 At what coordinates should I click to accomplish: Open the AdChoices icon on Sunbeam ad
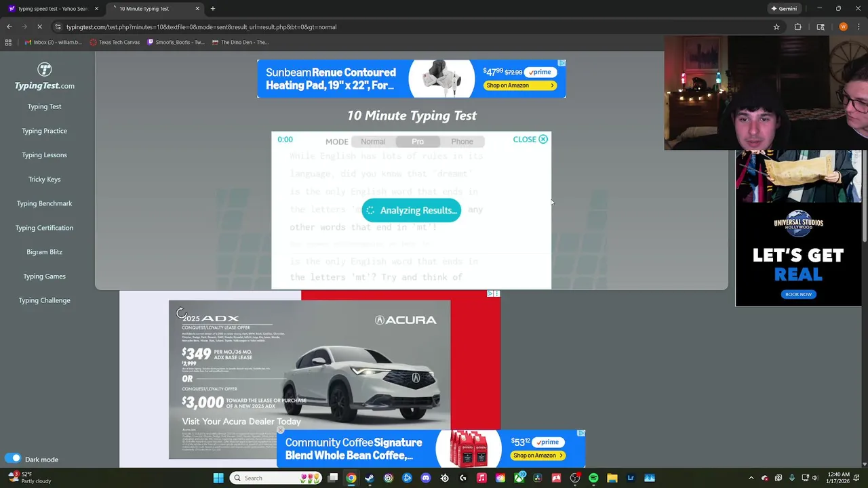click(x=561, y=63)
